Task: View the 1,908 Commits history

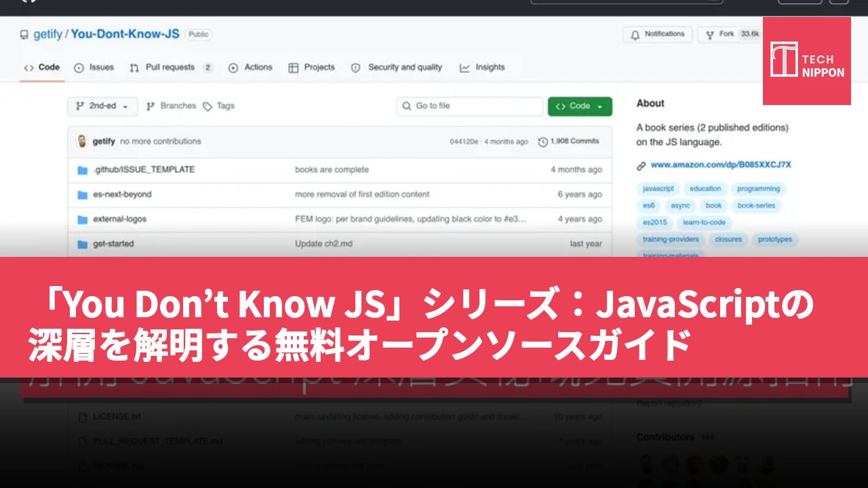Action: (568, 142)
